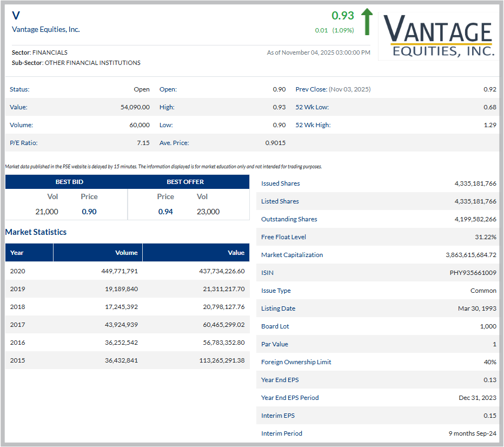Click the OTHER FINANCIAL INSTITUTIONS sub-sector text
Image resolution: width=504 pixels, height=447 pixels.
92,63
